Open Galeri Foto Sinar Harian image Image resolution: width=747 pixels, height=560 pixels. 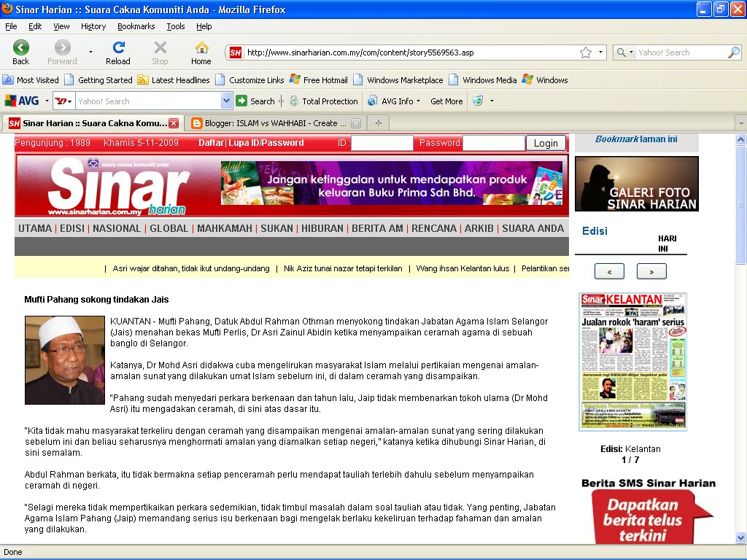pos(637,184)
